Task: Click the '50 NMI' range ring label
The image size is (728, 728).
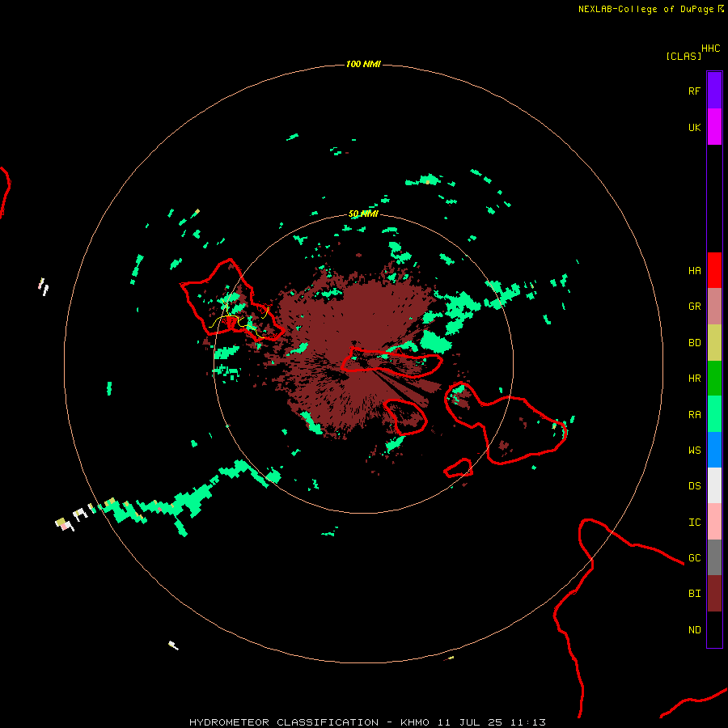Action: [x=363, y=214]
